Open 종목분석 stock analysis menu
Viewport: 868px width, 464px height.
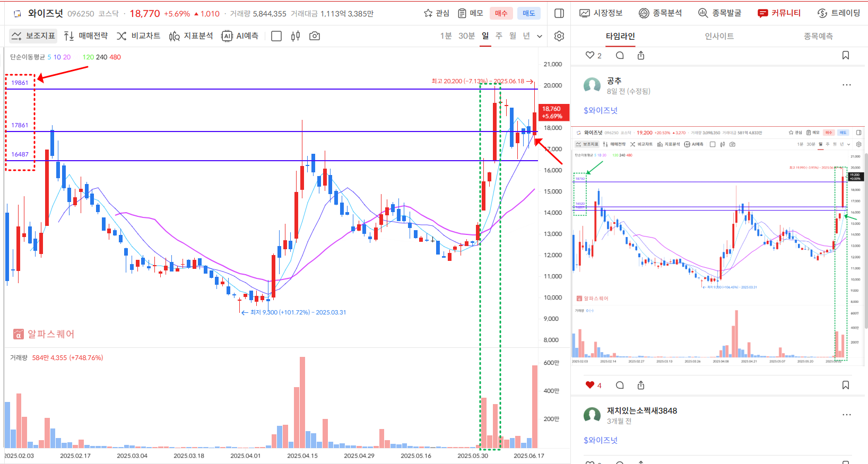[x=660, y=13]
